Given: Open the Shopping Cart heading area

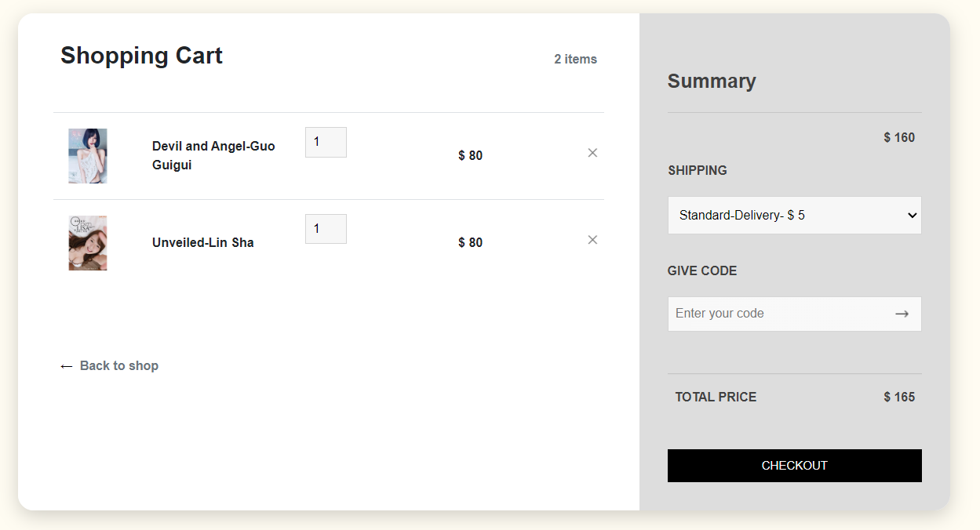Looking at the screenshot, I should [141, 56].
